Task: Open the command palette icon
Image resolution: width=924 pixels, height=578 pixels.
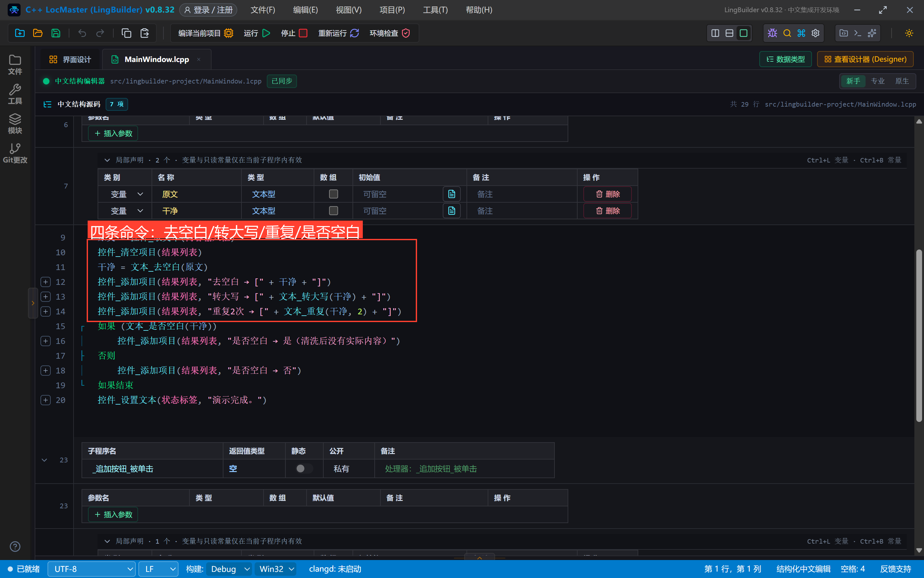Action: click(801, 33)
